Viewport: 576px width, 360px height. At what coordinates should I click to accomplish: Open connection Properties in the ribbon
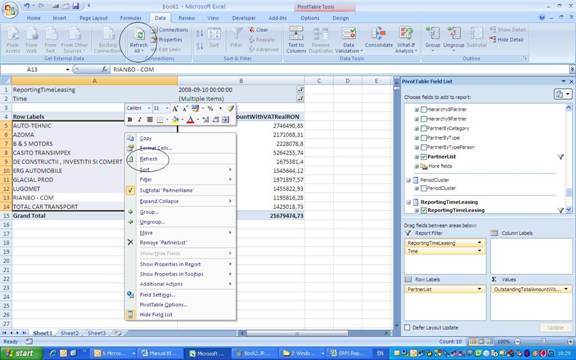[x=167, y=40]
